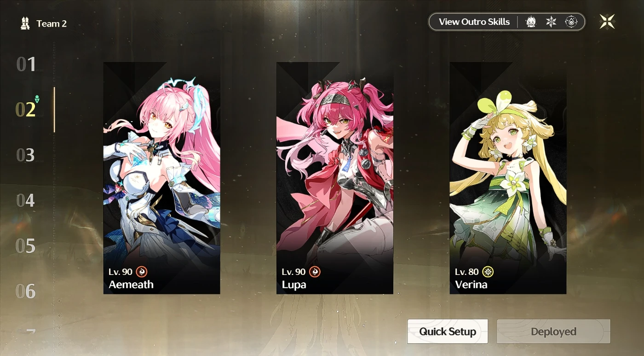Screen dimensions: 644x356
Task: Close the team screen with X icon
Action: (607, 22)
